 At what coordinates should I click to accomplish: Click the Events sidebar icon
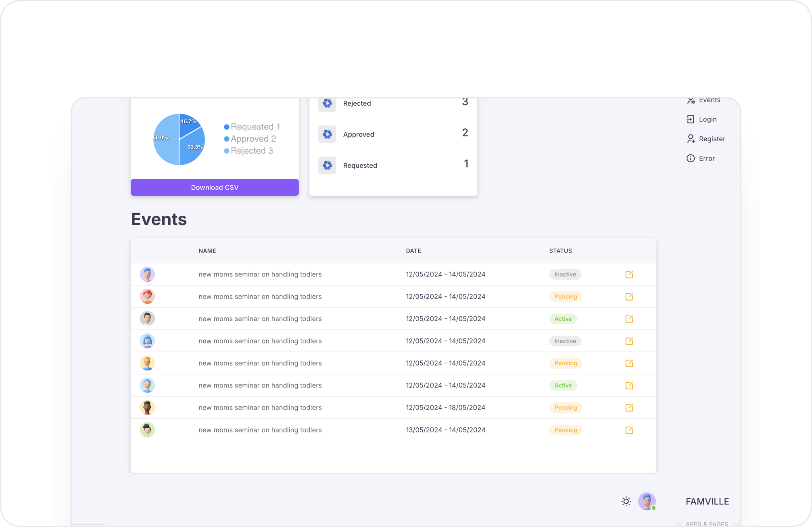coord(691,100)
